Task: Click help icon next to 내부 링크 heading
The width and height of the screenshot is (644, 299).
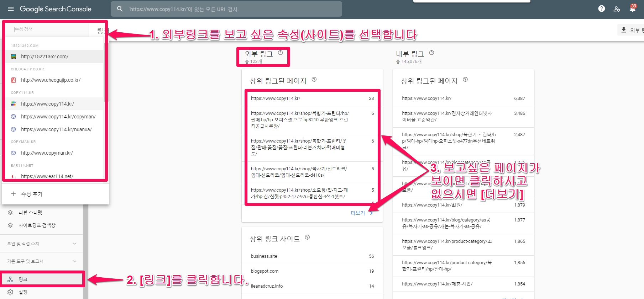Action: 431,53
